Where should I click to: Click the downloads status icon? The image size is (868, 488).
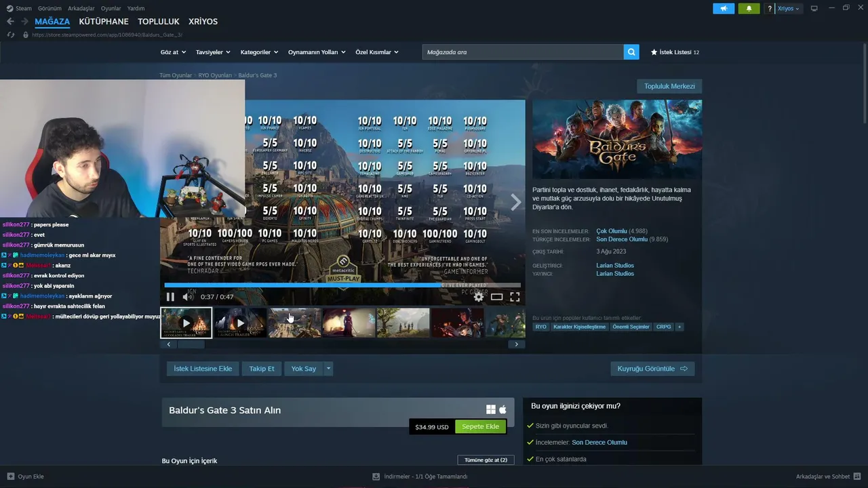376,476
